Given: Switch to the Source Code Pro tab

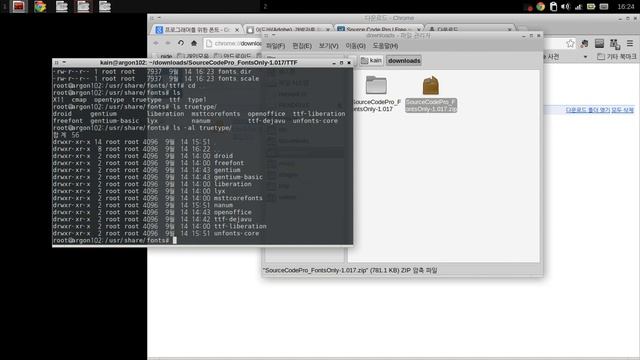Looking at the screenshot, I should click(379, 29).
